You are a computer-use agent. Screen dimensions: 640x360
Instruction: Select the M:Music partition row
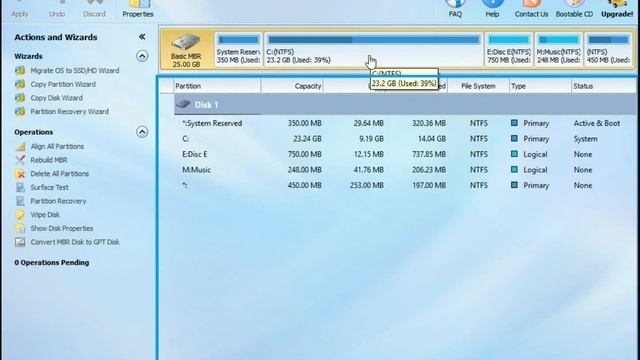[x=405, y=170]
